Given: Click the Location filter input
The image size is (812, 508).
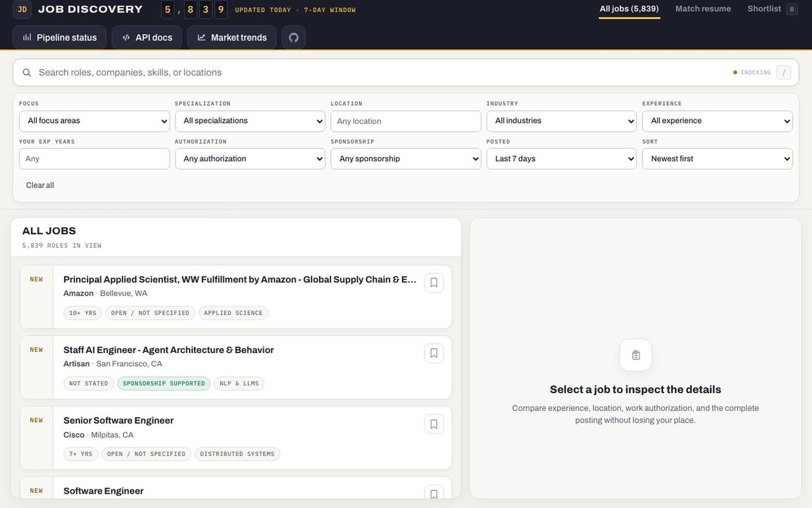Looking at the screenshot, I should tap(406, 121).
